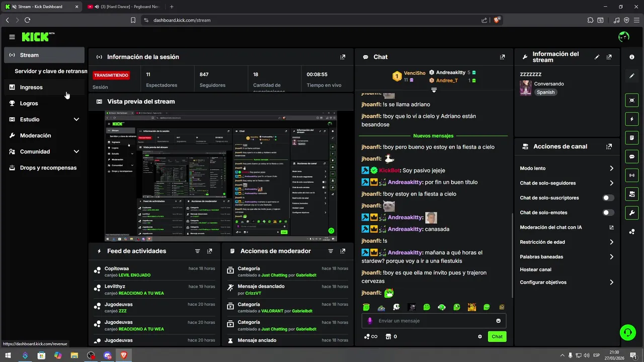Toggle activity feed lightning icon in right sidebar
644x362 pixels.
coord(632,119)
